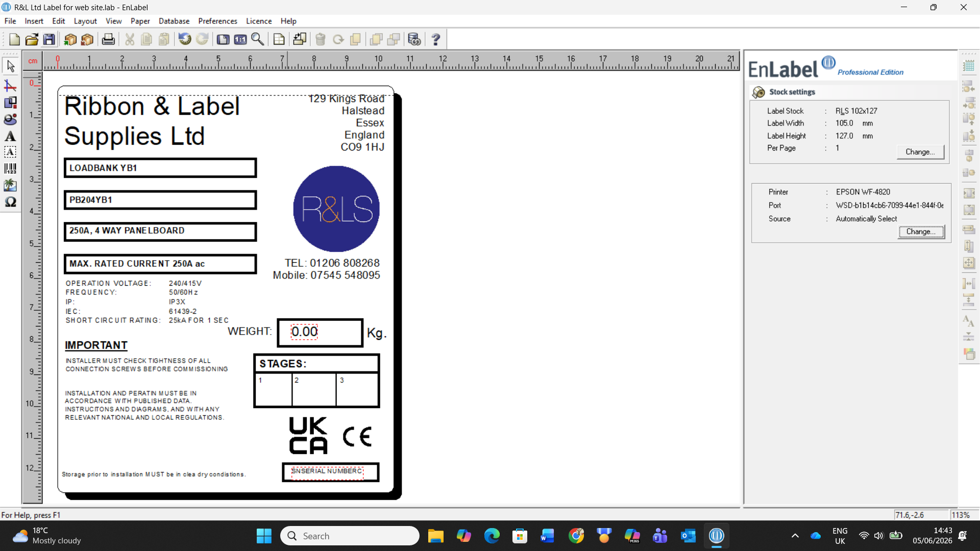Save the label with the floppy disk icon
Image resolution: width=980 pixels, height=551 pixels.
pyautogui.click(x=49, y=39)
